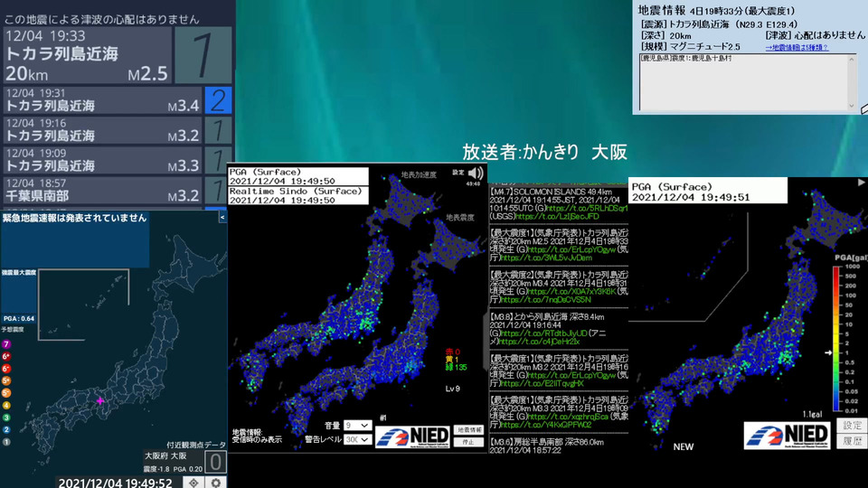This screenshot has height=488, width=868.
Task: Click the NIED logo in middle monitor window
Action: click(x=412, y=436)
